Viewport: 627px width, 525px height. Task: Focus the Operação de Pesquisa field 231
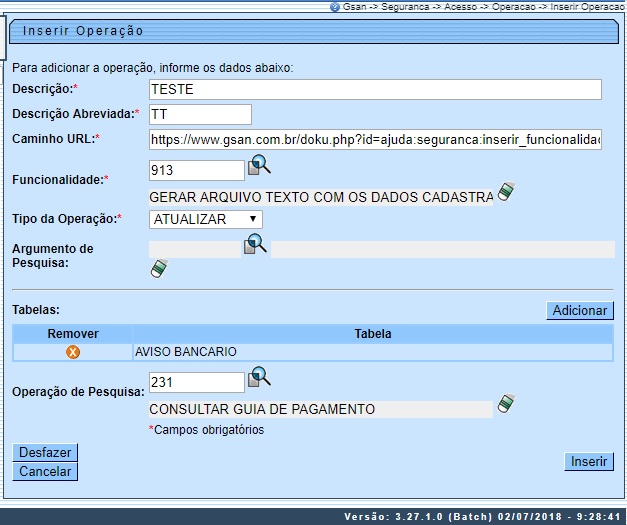point(196,382)
